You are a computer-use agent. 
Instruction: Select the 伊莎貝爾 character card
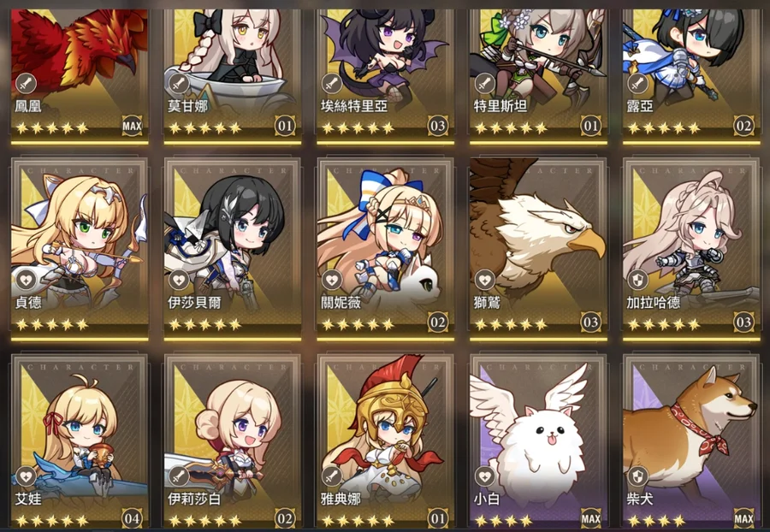(x=233, y=249)
